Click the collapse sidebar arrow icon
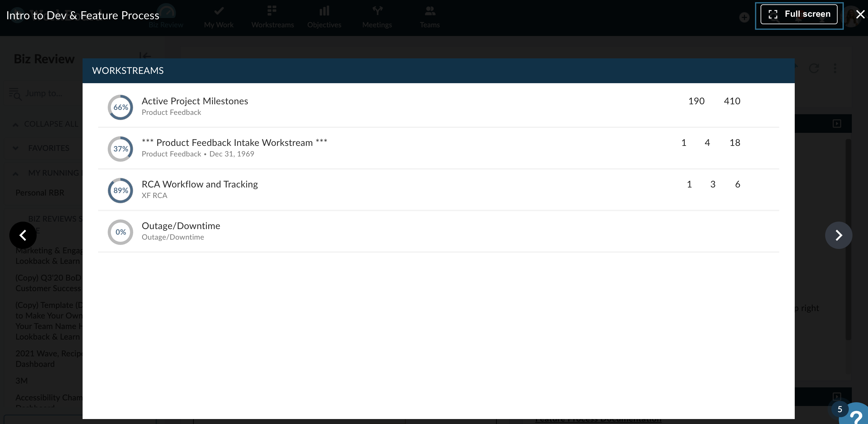 coord(145,56)
